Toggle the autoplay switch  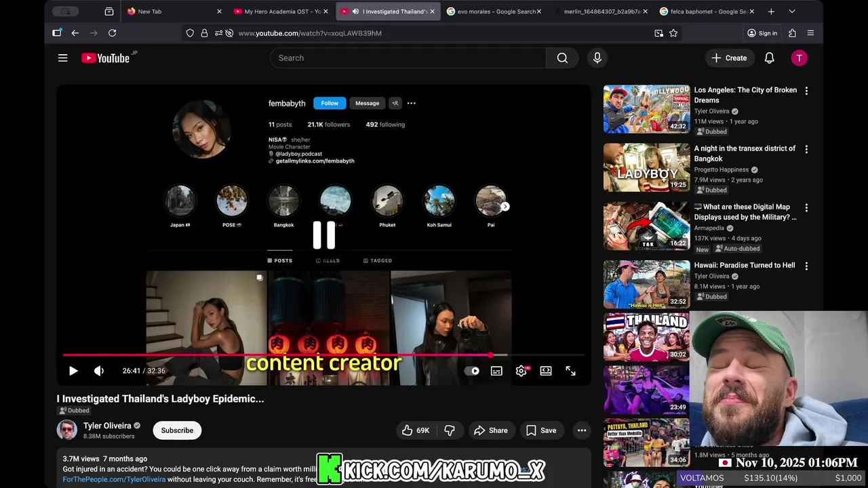[472, 371]
